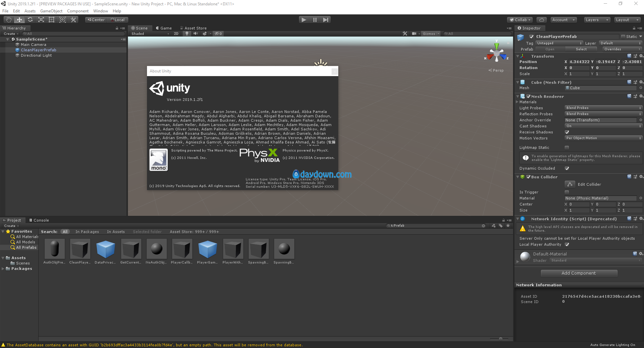
Task: Open the scene camera settings icon
Action: point(414,34)
